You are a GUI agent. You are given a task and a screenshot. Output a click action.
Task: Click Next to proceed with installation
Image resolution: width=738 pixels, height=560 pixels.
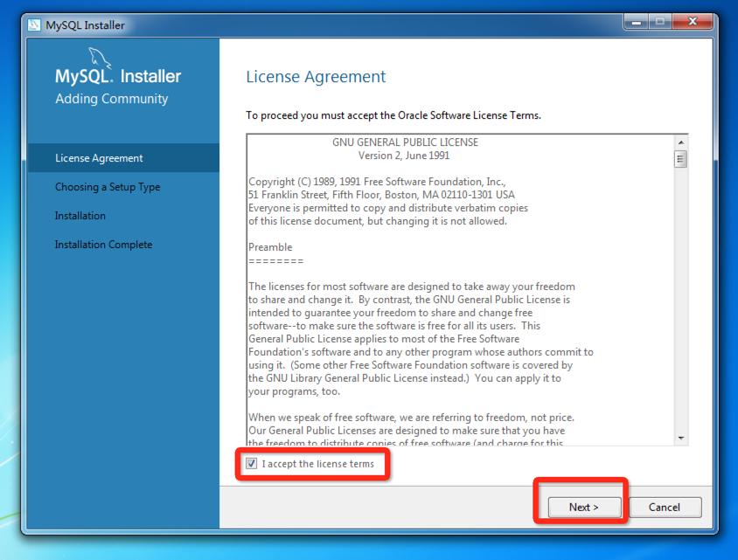(x=581, y=507)
